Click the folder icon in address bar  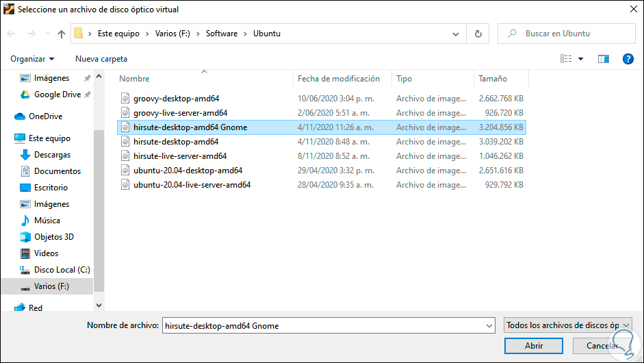[x=79, y=34]
